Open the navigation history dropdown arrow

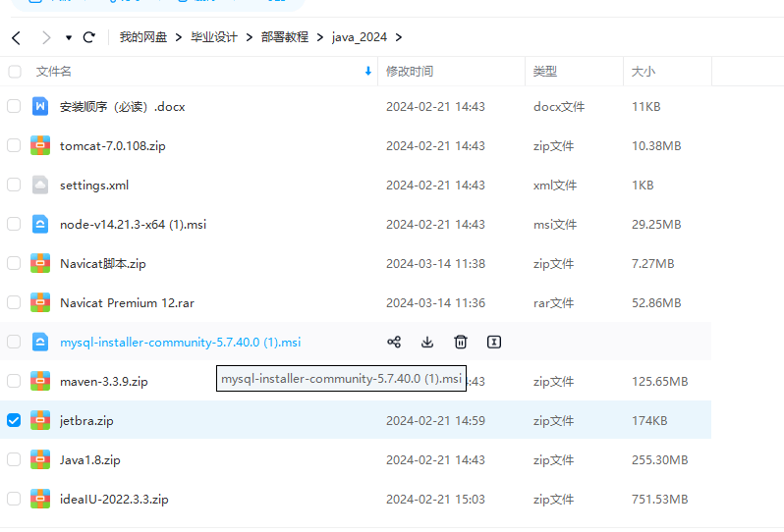click(x=69, y=38)
